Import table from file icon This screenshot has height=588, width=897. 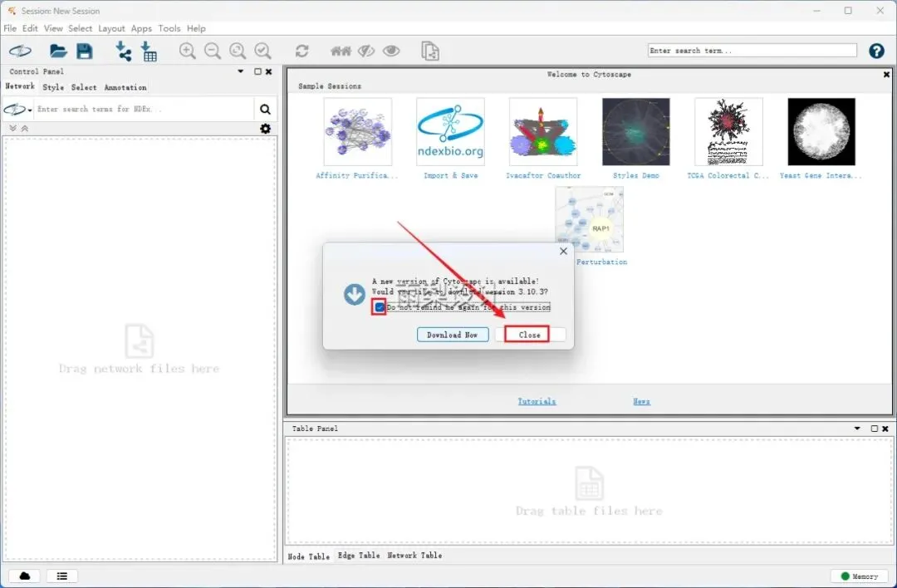tap(149, 51)
